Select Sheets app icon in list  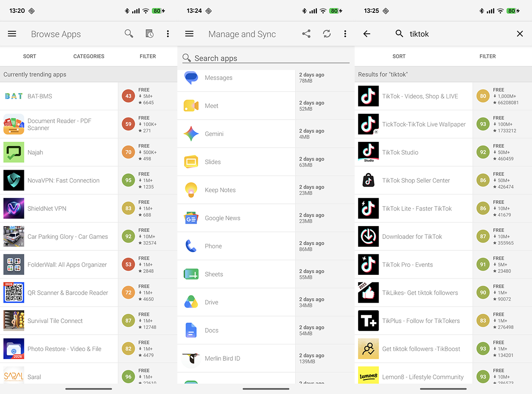pyautogui.click(x=191, y=274)
